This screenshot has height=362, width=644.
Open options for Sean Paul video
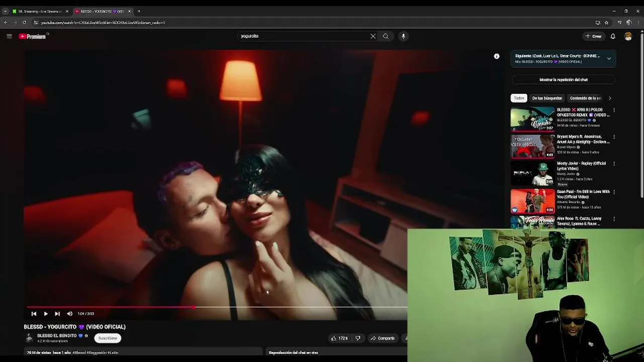(x=614, y=192)
